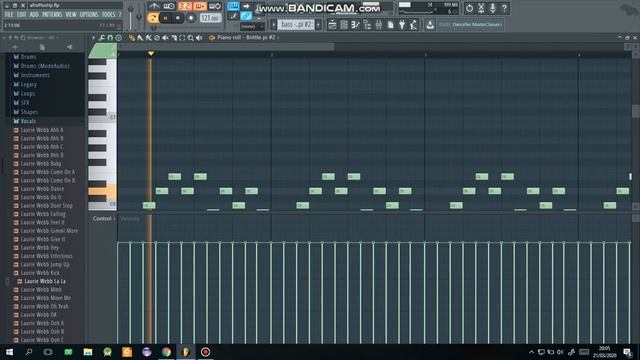This screenshot has height=360, width=640.
Task: Open the ADD menu
Action: 34,15
